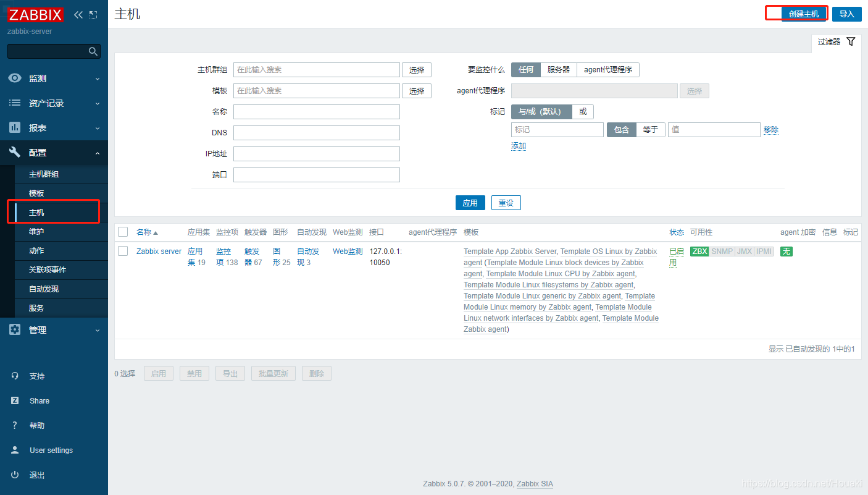This screenshot has width=868, height=495.
Task: Click the 退出 power icon
Action: click(x=15, y=475)
